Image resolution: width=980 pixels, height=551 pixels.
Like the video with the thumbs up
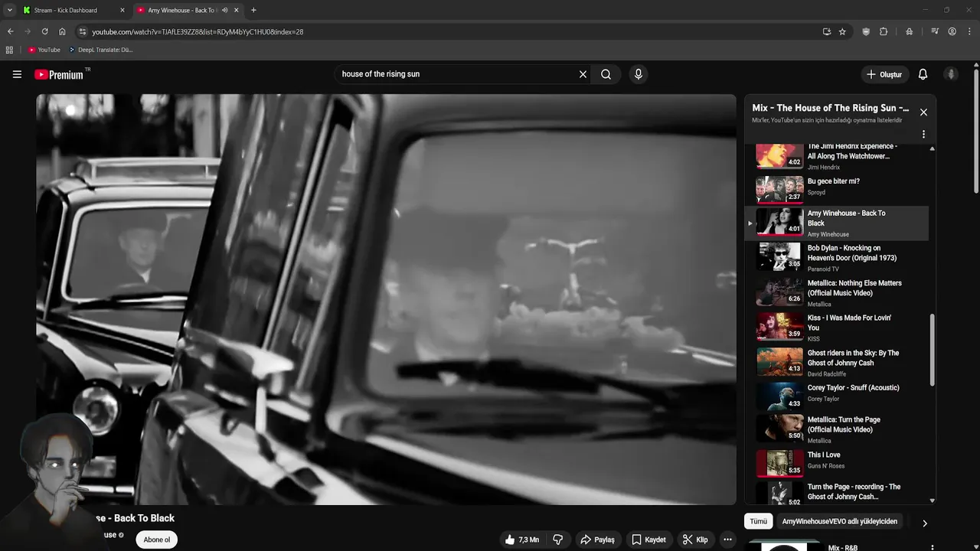pos(521,540)
